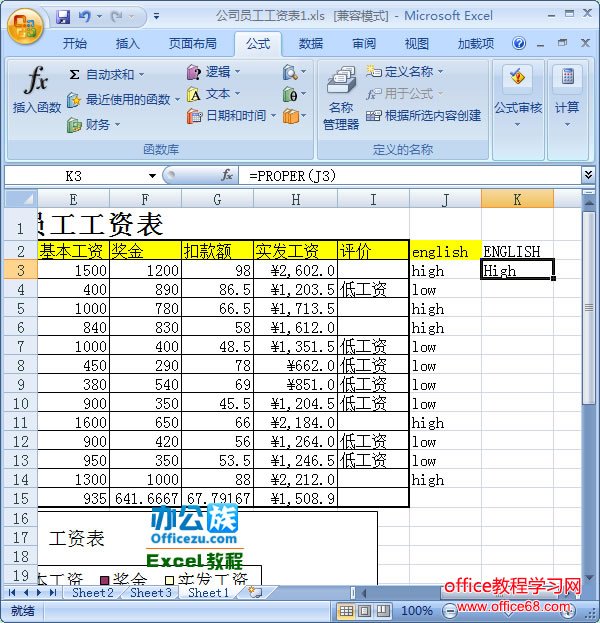Expand Customize Quick Access Toolbar arrow
This screenshot has height=623, width=600.
point(157,17)
